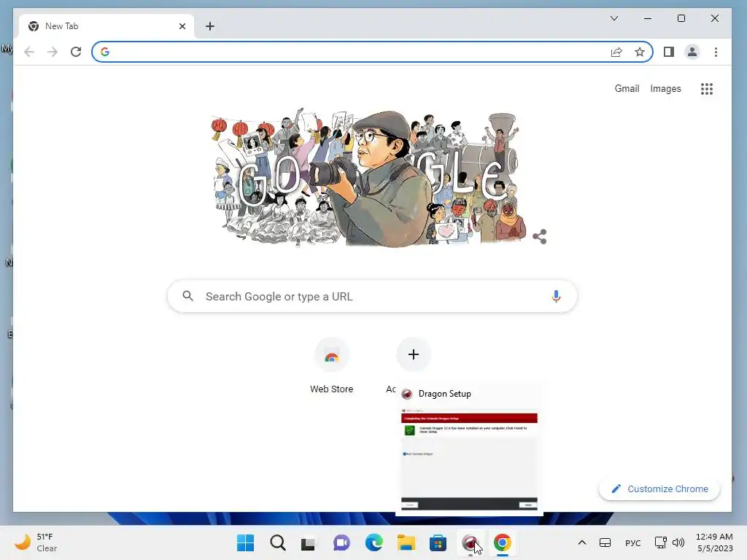Close the New Tab tab
This screenshot has width=747, height=560.
[x=182, y=26]
